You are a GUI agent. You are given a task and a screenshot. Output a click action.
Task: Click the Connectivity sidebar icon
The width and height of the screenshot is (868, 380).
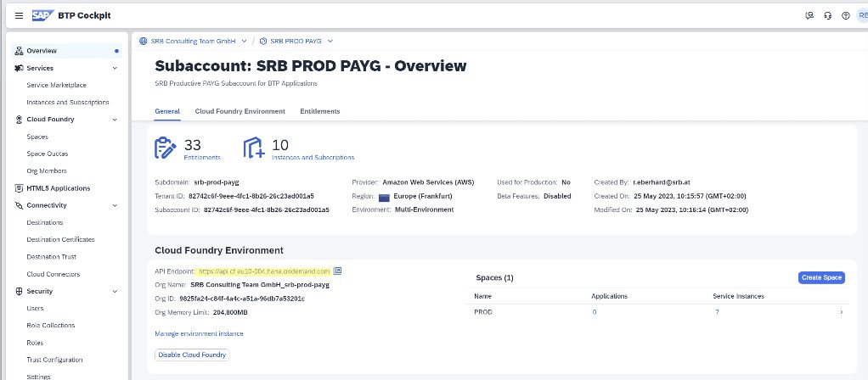19,205
